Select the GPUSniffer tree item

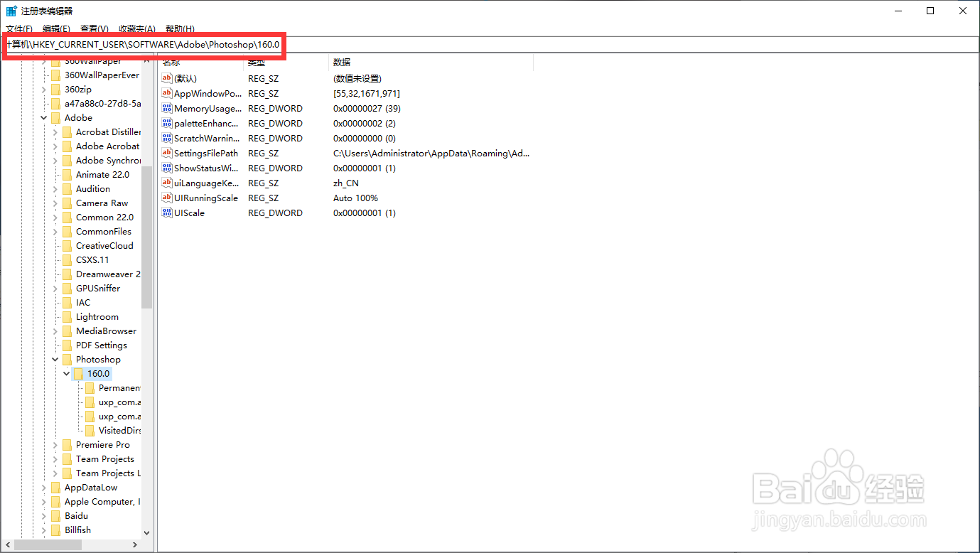98,289
